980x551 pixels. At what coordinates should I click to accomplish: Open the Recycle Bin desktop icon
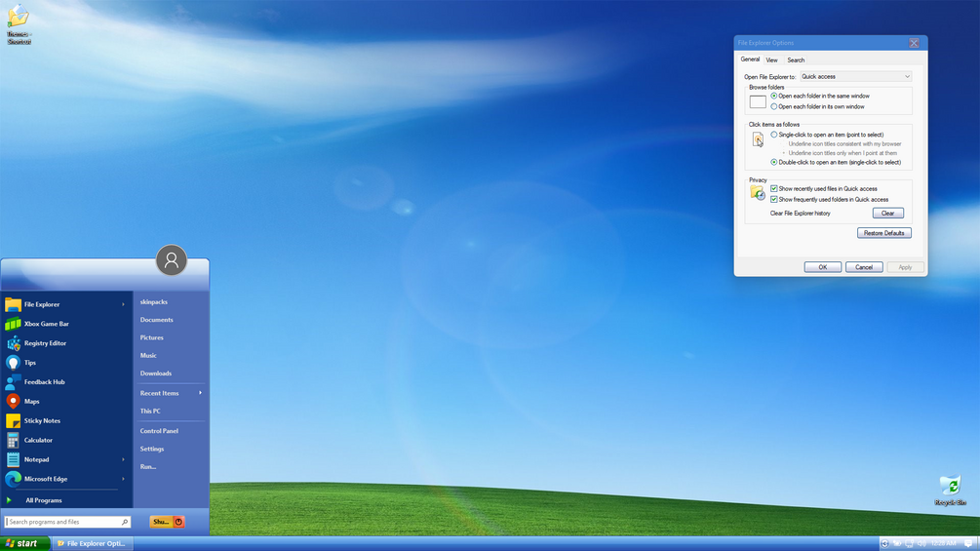point(950,490)
